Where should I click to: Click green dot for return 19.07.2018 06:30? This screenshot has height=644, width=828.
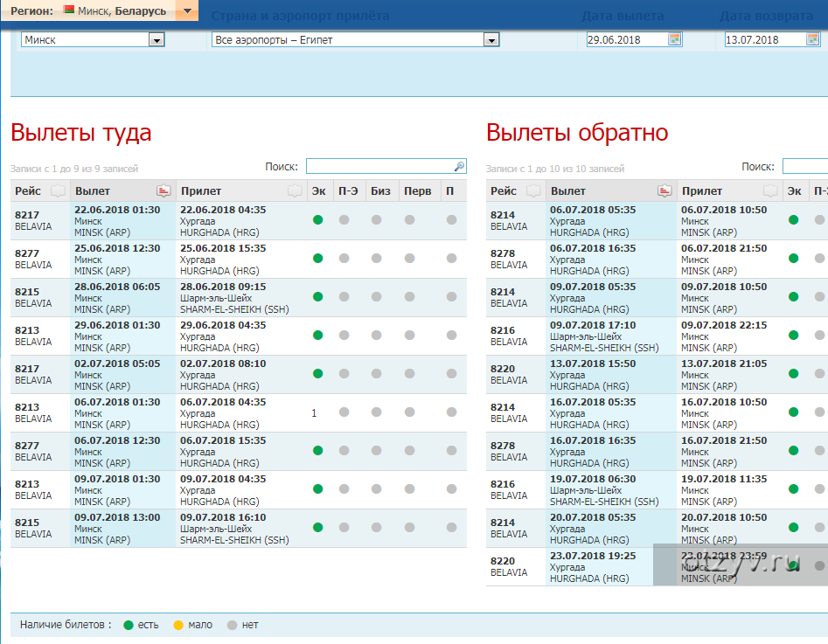(794, 488)
